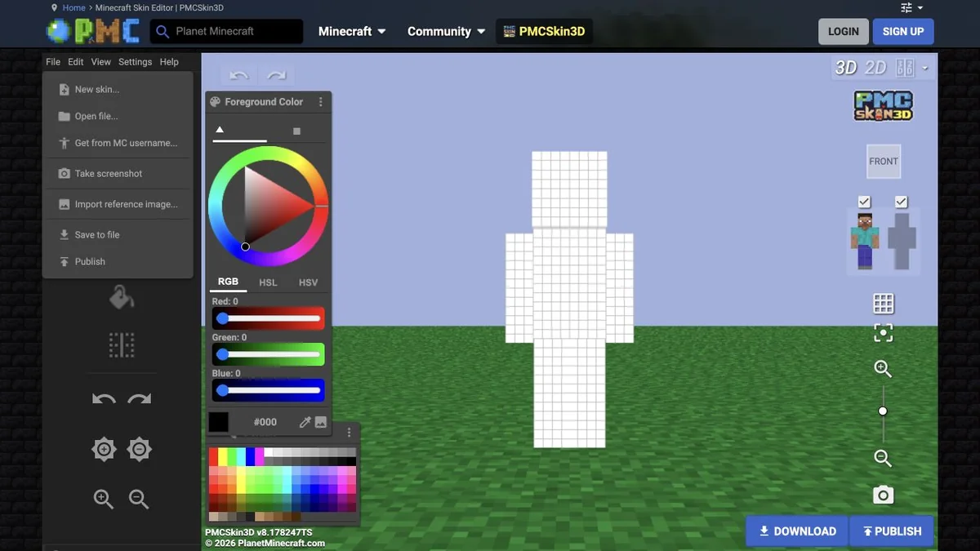Choose Take screenshot menu entry

click(x=118, y=174)
